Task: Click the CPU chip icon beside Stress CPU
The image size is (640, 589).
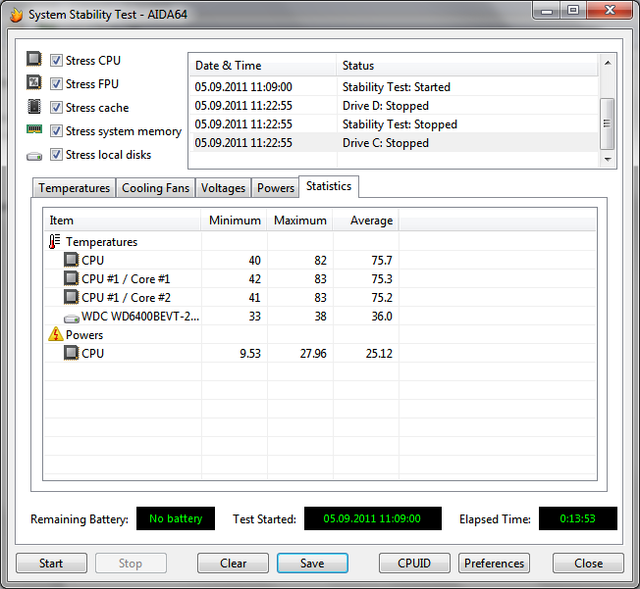Action: pyautogui.click(x=34, y=60)
